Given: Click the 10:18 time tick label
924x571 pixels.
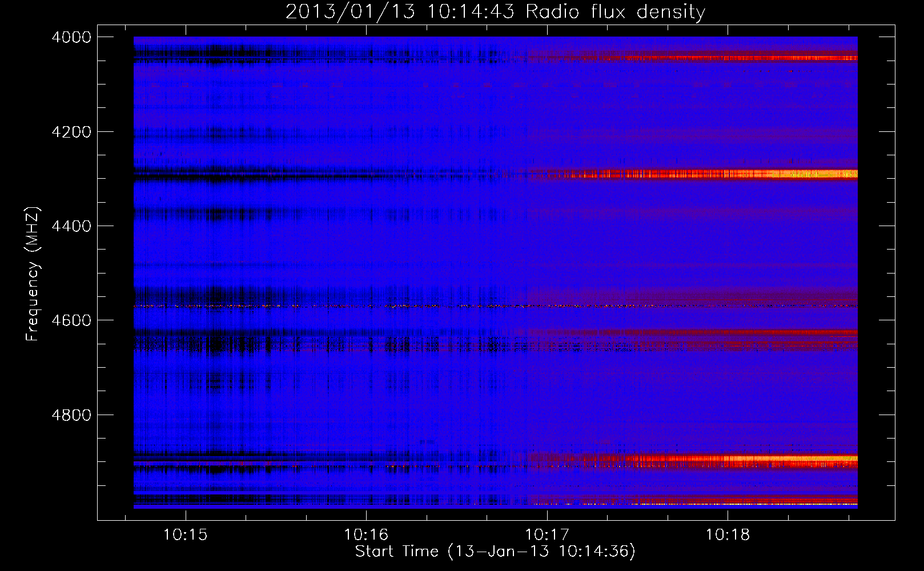Looking at the screenshot, I should coord(728,535).
